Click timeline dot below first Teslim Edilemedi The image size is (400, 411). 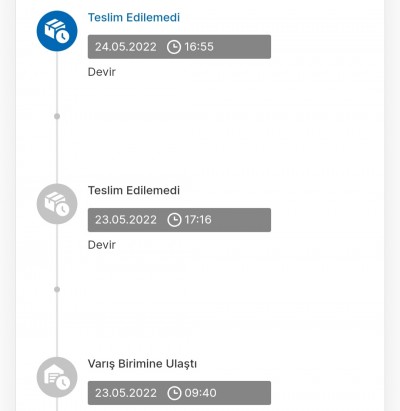click(x=57, y=116)
